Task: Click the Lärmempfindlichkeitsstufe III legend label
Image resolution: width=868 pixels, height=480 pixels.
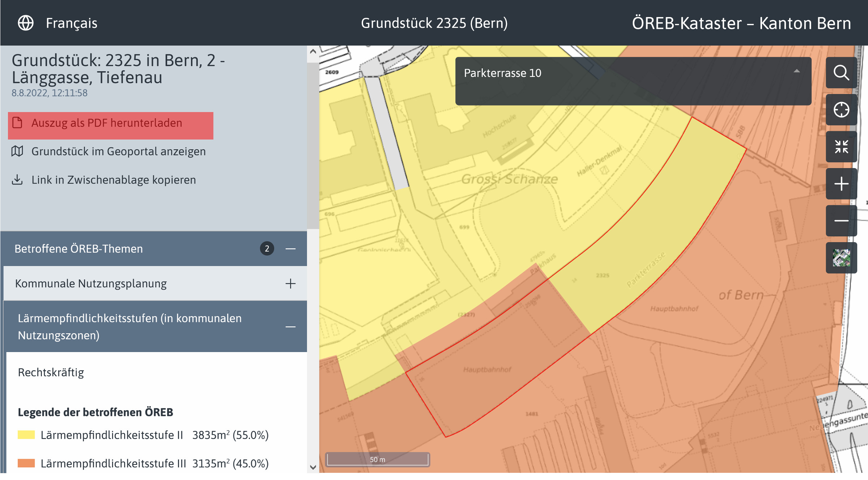Action: click(114, 463)
